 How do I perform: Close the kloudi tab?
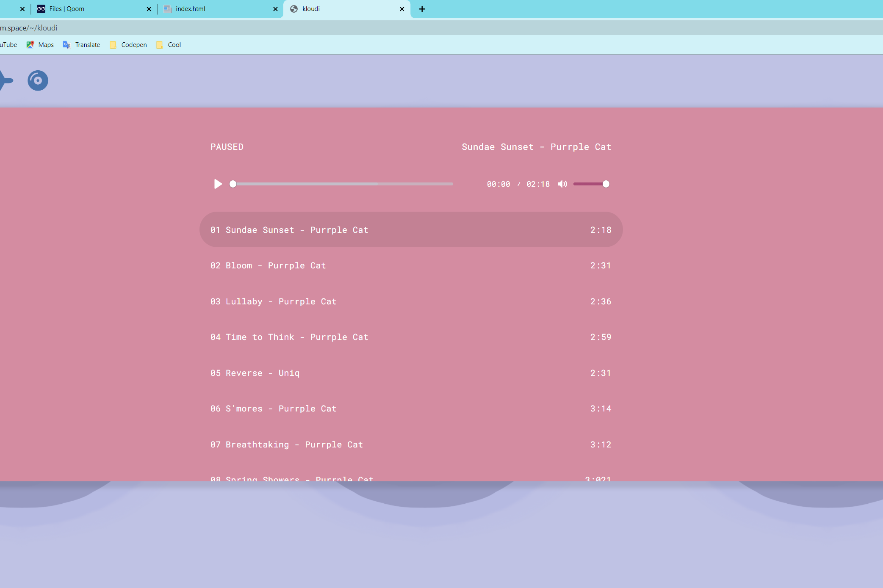401,9
